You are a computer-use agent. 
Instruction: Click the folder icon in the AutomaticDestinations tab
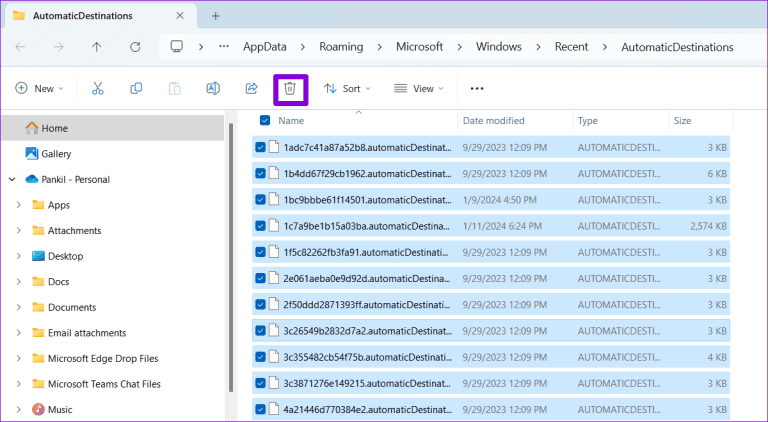(x=19, y=16)
